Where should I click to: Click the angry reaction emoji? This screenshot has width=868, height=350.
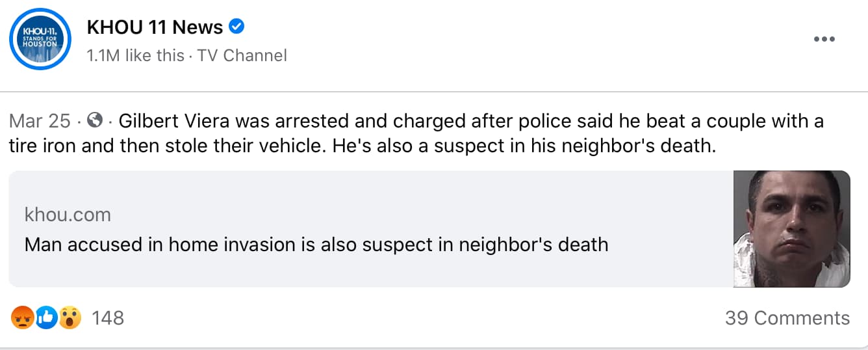click(22, 317)
